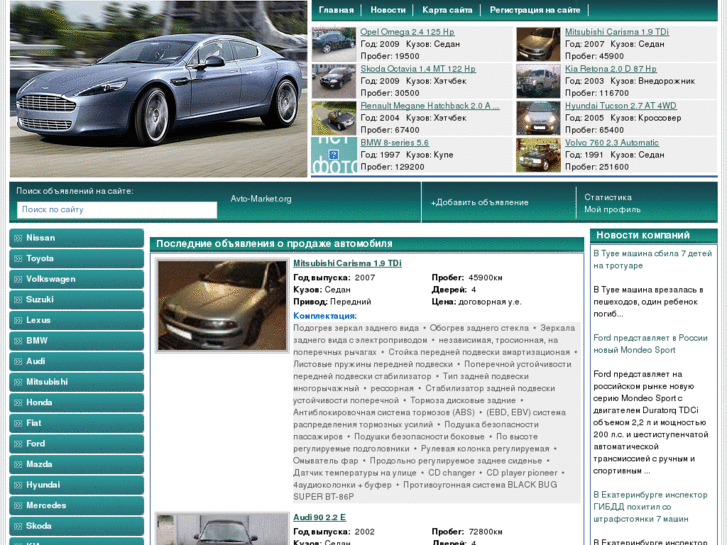727x545 pixels.
Task: Open Карта сайта in top menu
Action: [447, 10]
